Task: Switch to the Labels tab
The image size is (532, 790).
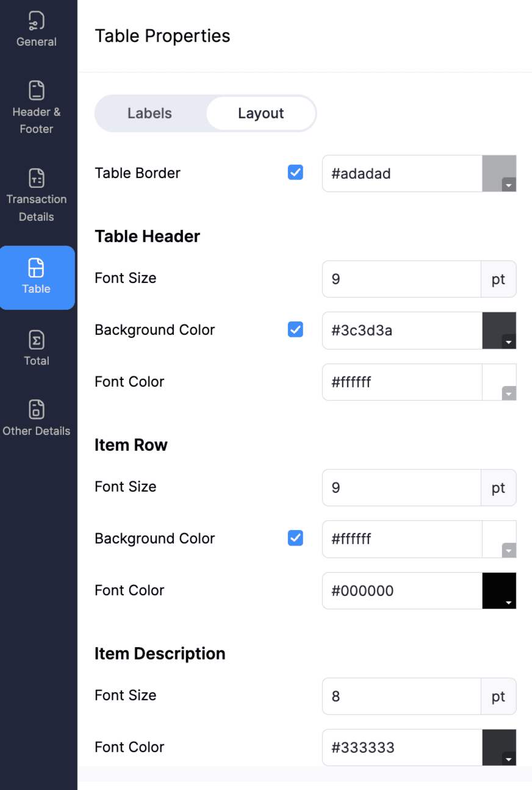Action: [x=149, y=113]
